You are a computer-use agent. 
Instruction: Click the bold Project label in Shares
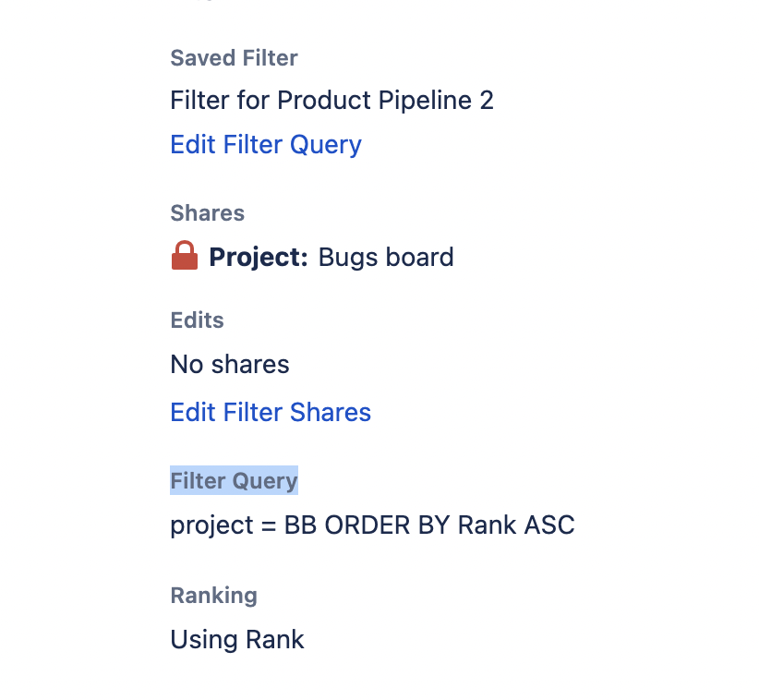[258, 257]
